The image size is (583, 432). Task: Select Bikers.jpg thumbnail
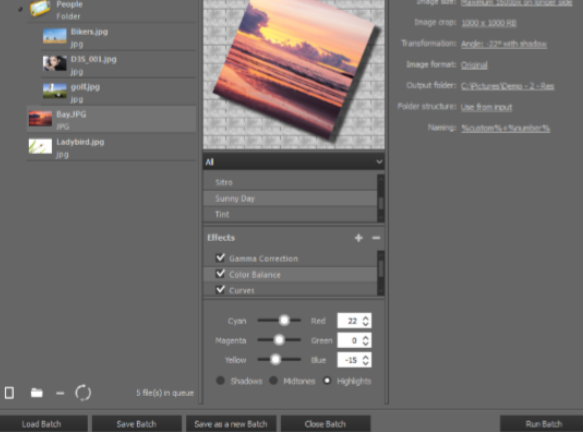[x=55, y=36]
